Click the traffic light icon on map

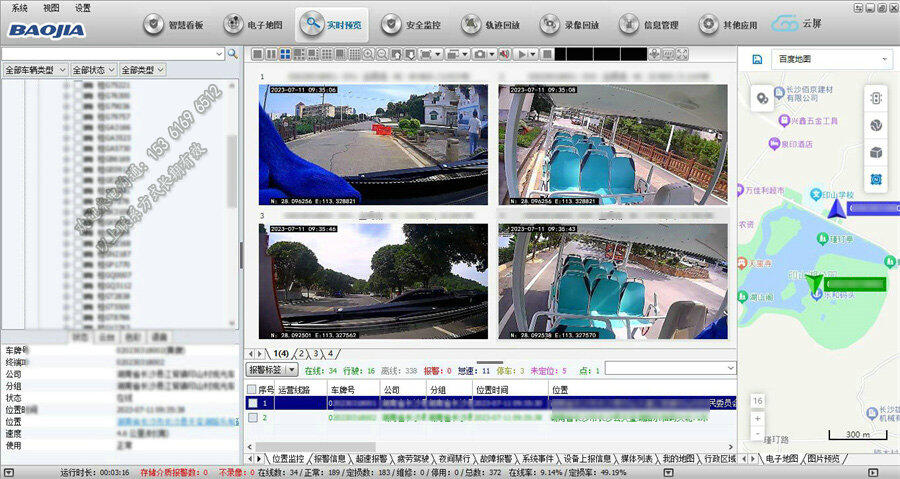pyautogui.click(x=876, y=99)
